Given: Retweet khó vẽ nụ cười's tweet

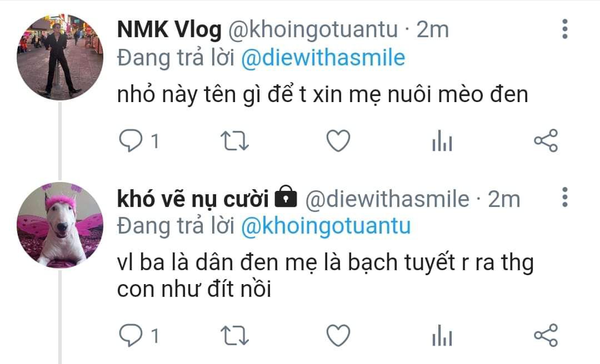Looking at the screenshot, I should (x=235, y=335).
